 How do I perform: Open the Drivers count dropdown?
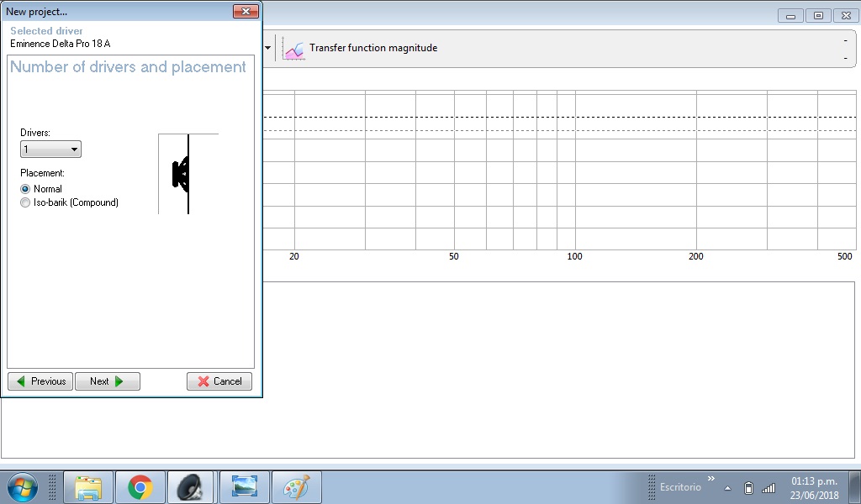click(x=50, y=150)
